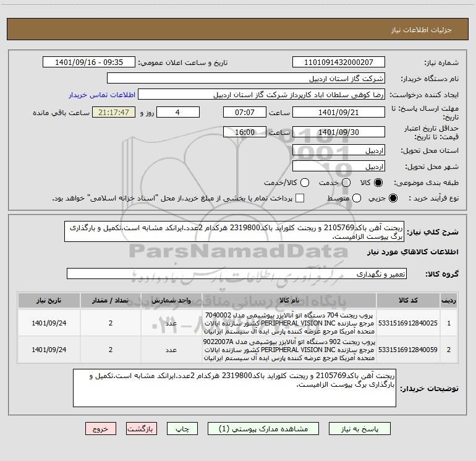
Task: Click the ردیف column header
Action: pyautogui.click(x=449, y=301)
